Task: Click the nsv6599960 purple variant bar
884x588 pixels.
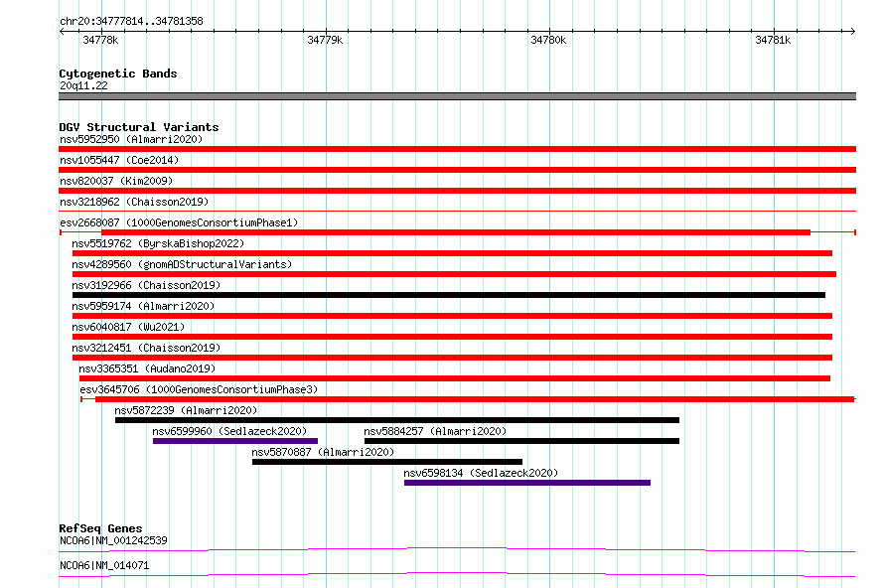Action: pos(235,441)
